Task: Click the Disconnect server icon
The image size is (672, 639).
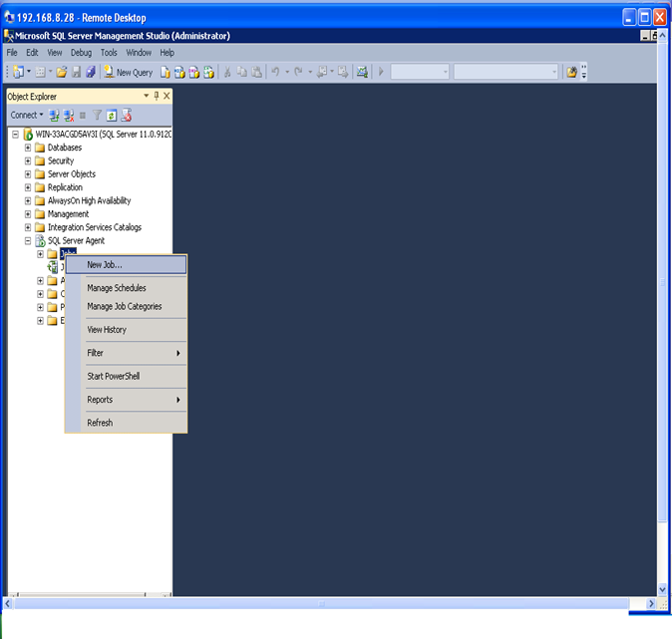Action: coord(69,116)
